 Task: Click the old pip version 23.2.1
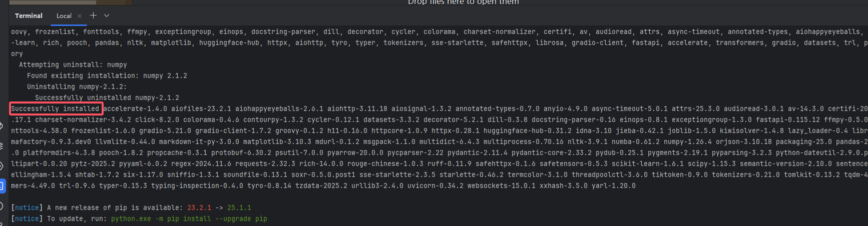(199, 207)
